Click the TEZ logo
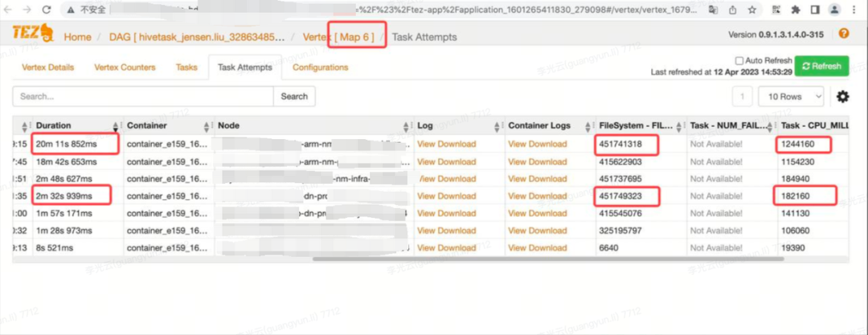Viewport: 868px width, 335px height. [32, 35]
